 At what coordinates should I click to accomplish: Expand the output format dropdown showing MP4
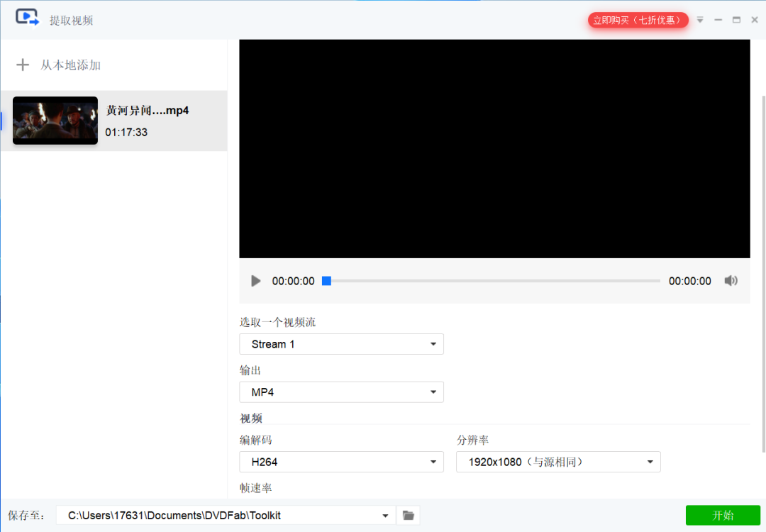(341, 392)
